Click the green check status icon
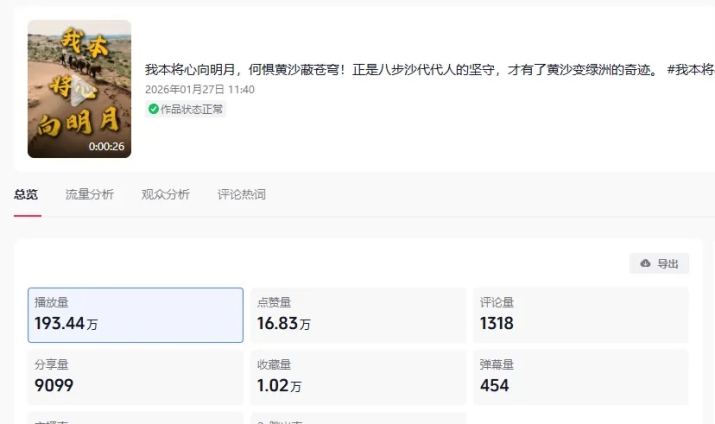This screenshot has height=424, width=715. pos(153,109)
